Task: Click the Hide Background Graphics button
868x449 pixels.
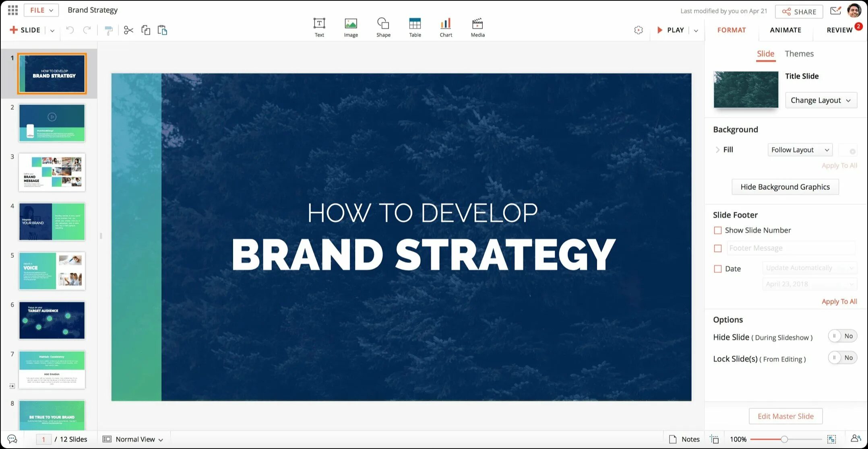Action: (785, 187)
